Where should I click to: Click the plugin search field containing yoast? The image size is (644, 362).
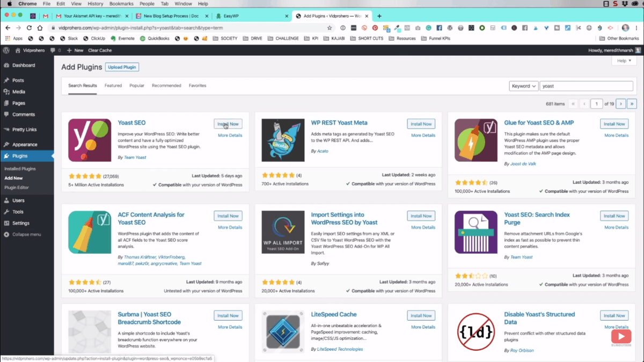(585, 86)
